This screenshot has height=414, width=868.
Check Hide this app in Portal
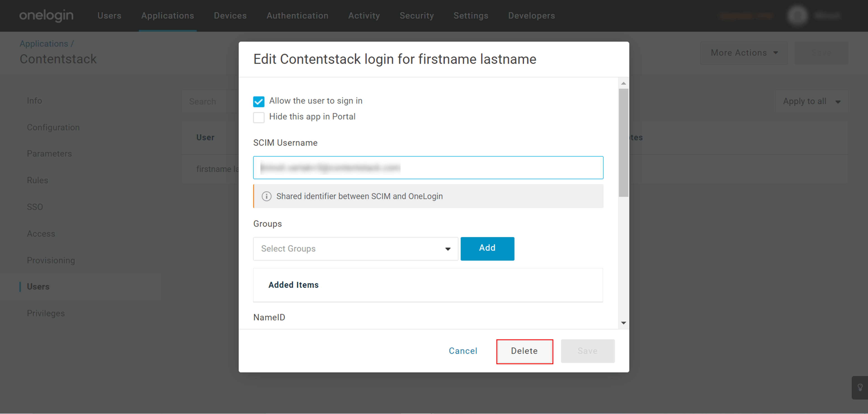coord(259,117)
